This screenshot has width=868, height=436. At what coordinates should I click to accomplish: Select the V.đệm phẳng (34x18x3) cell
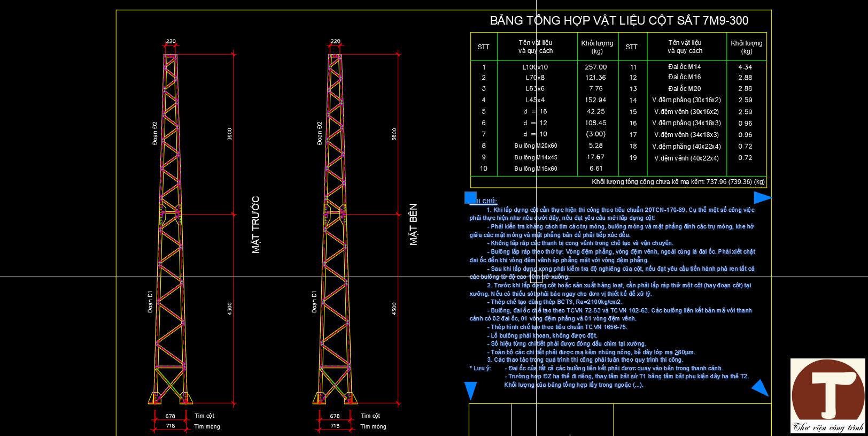point(687,123)
